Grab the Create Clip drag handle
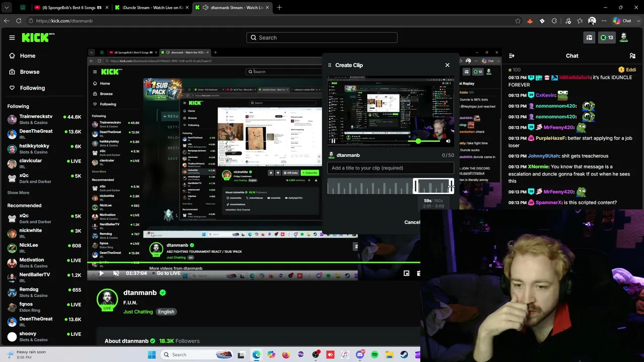The height and width of the screenshot is (362, 644). 330,65
